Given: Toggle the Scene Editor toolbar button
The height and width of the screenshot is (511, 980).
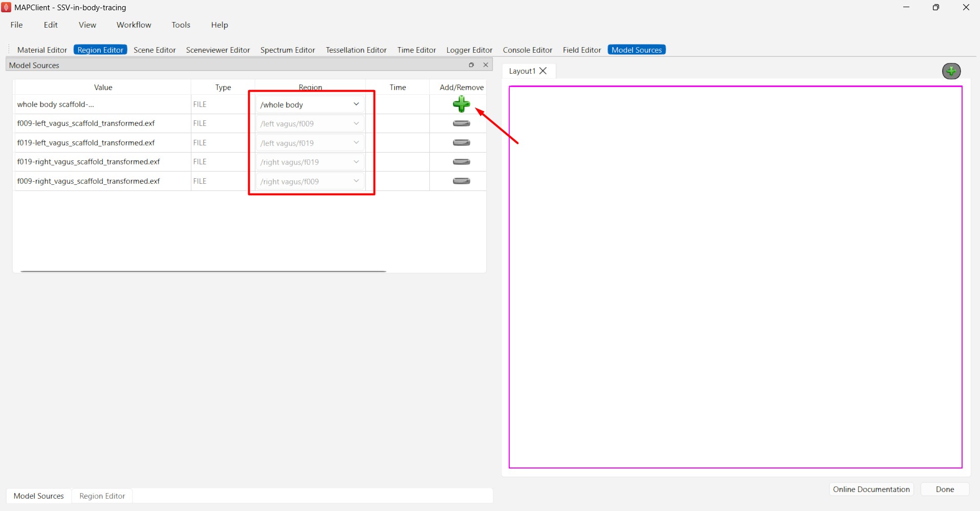Looking at the screenshot, I should 155,50.
